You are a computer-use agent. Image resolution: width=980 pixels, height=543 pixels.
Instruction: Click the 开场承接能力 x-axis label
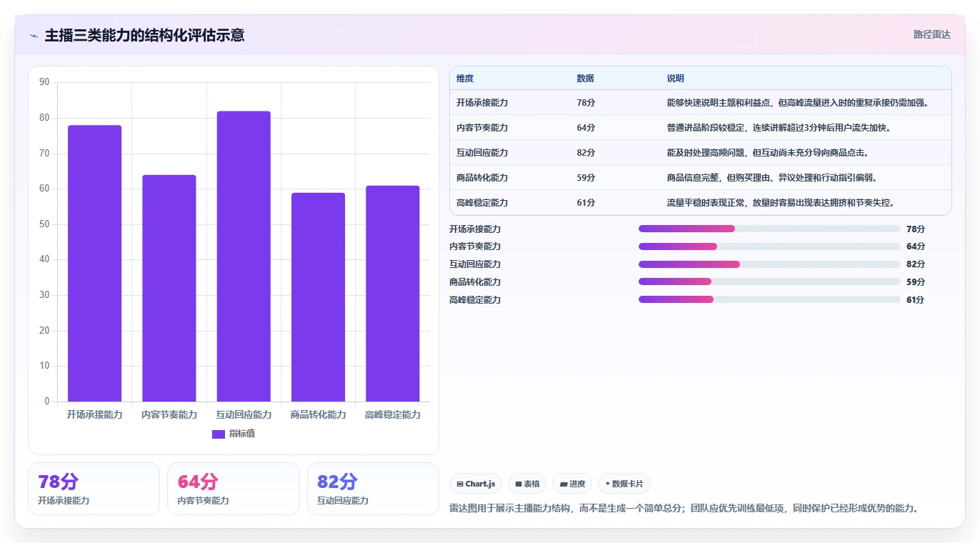(94, 414)
